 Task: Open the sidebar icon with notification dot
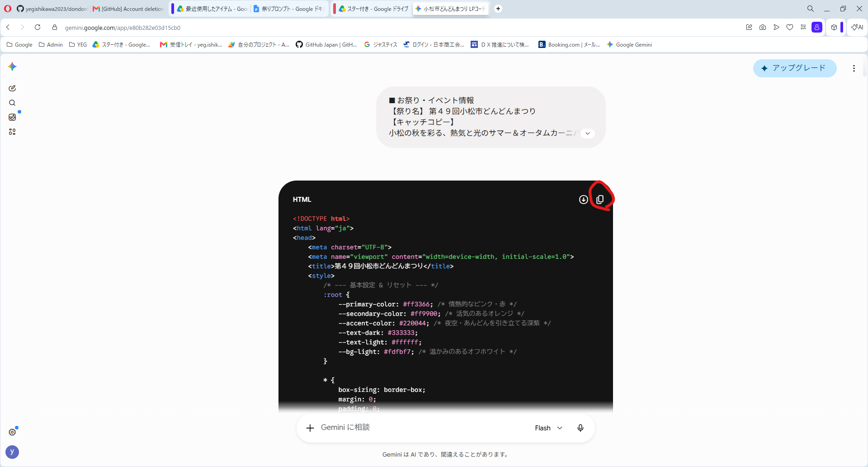(12, 117)
